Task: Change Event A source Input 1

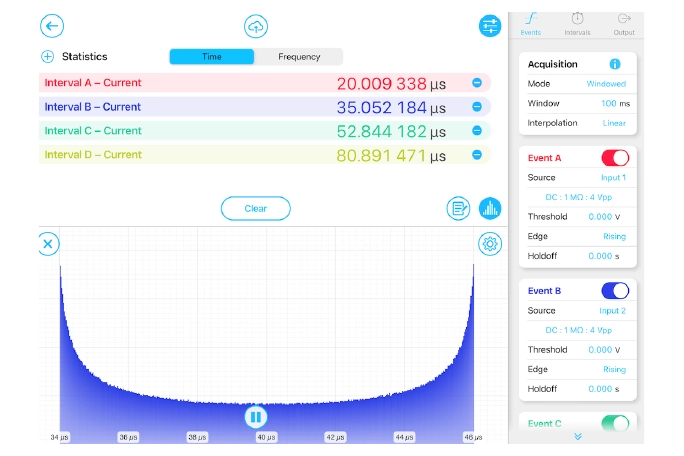Action: click(x=613, y=178)
